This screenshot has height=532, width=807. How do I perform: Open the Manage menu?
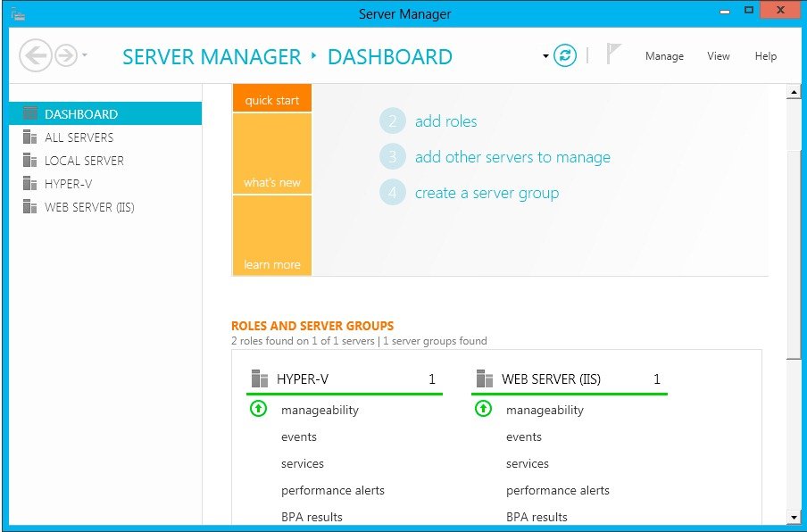pos(664,56)
